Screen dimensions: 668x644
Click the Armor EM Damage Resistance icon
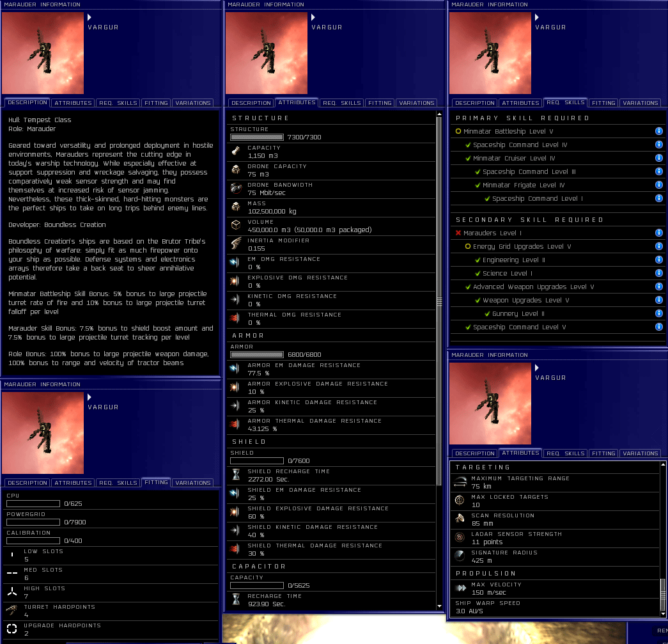235,368
